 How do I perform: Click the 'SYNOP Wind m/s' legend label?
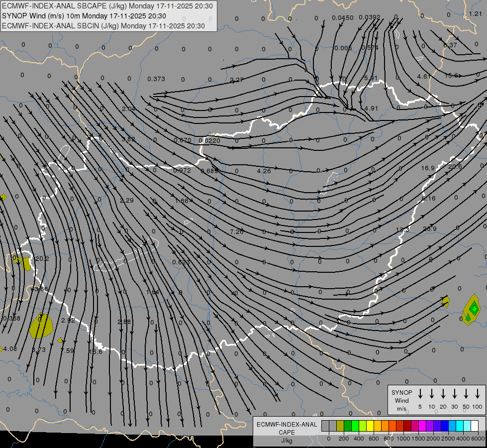click(401, 400)
